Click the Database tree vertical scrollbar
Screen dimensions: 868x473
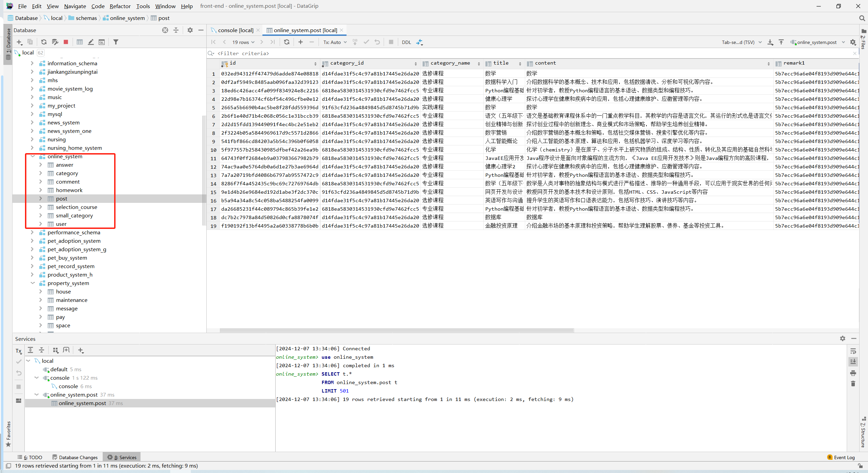tap(204, 171)
